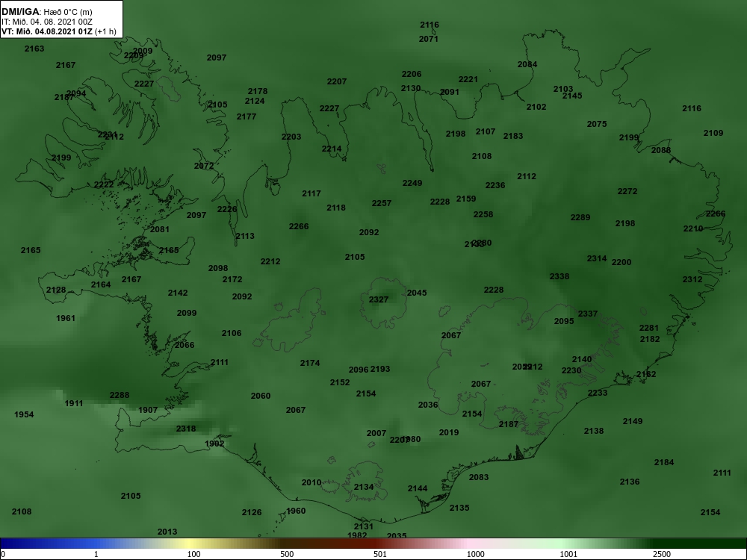
Task: Click the map value 2222
Action: (104, 184)
